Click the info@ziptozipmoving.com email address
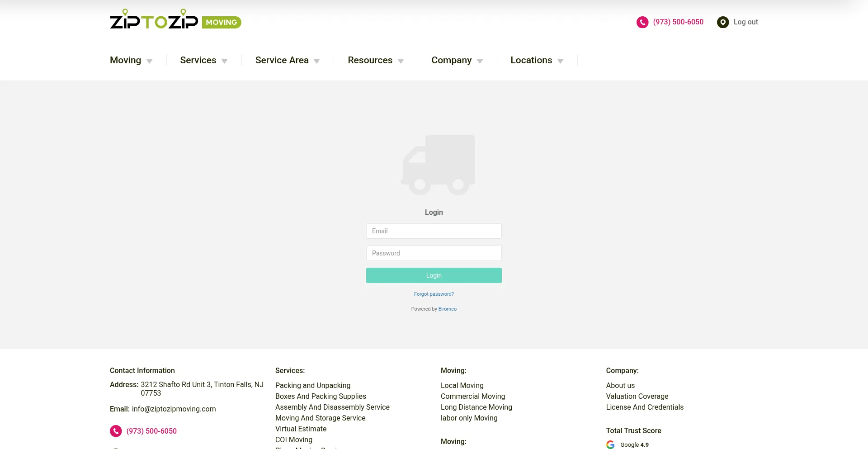Viewport: 868px width, 449px height. [174, 409]
